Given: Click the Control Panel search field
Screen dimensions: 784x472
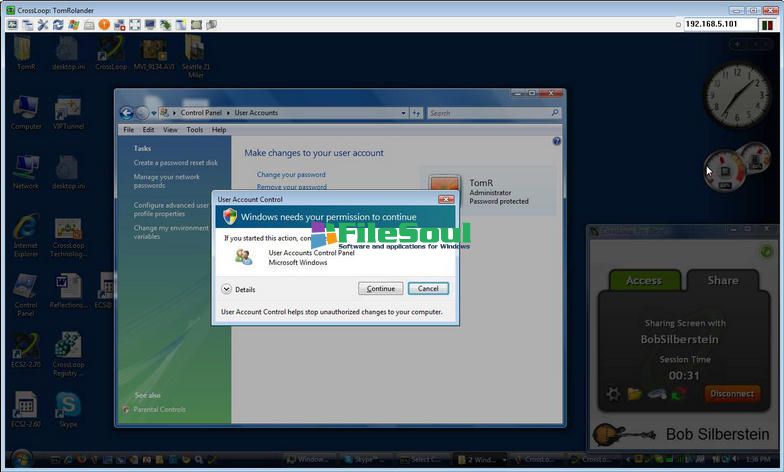Looking at the screenshot, I should coord(488,113).
